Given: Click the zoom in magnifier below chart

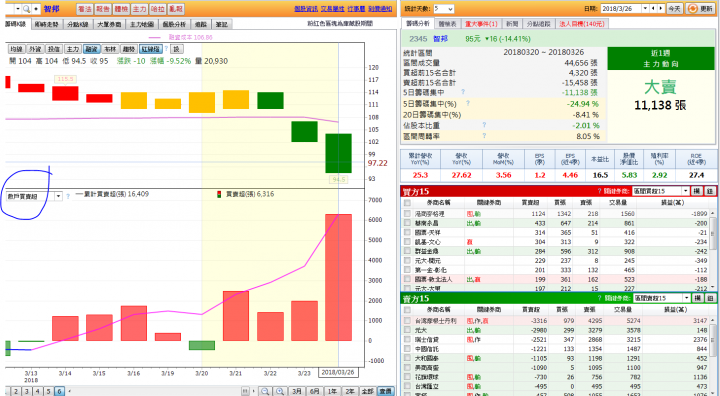Looking at the screenshot, I should coord(280,391).
